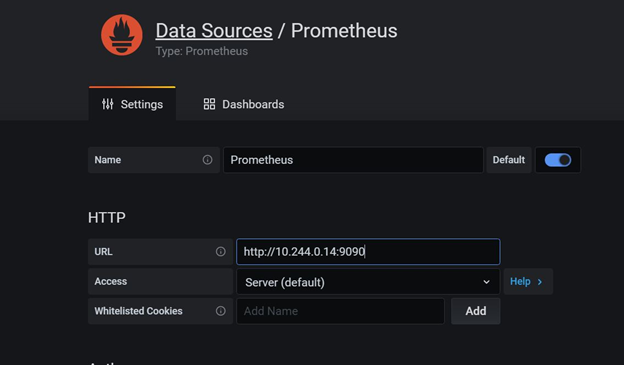
Task: Click the HTTP section heading
Action: click(x=107, y=217)
